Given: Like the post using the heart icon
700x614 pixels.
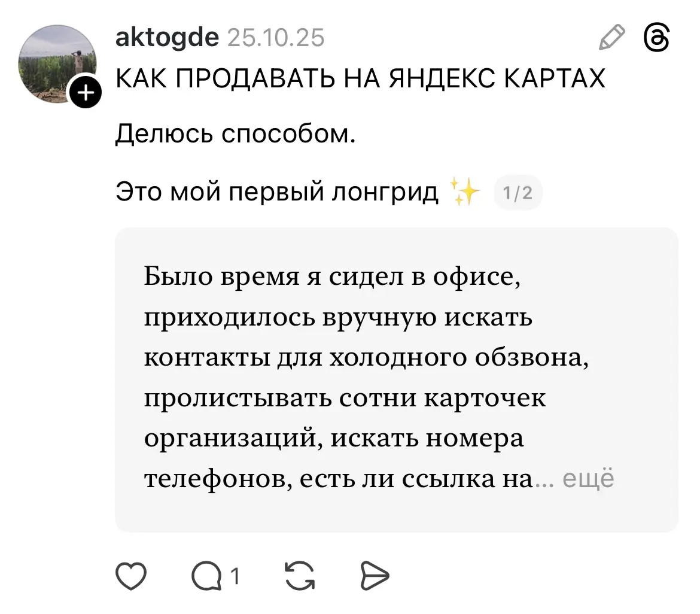Looking at the screenshot, I should (x=131, y=576).
